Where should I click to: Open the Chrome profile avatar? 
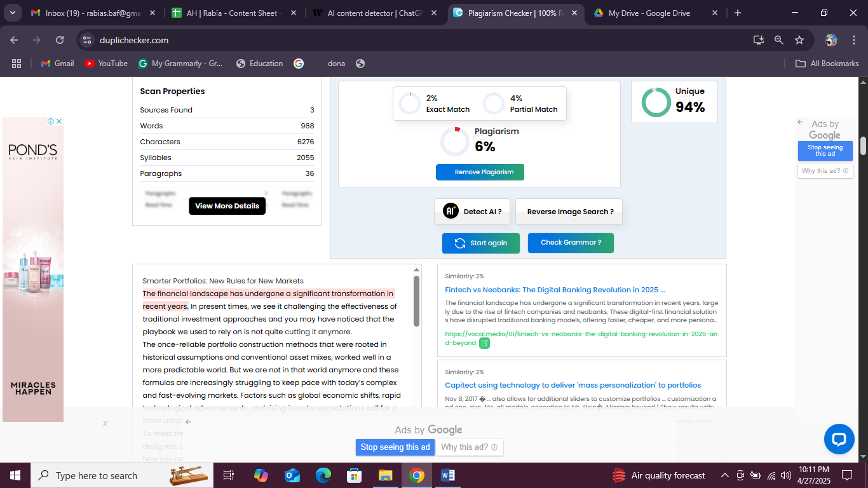pyautogui.click(x=831, y=40)
